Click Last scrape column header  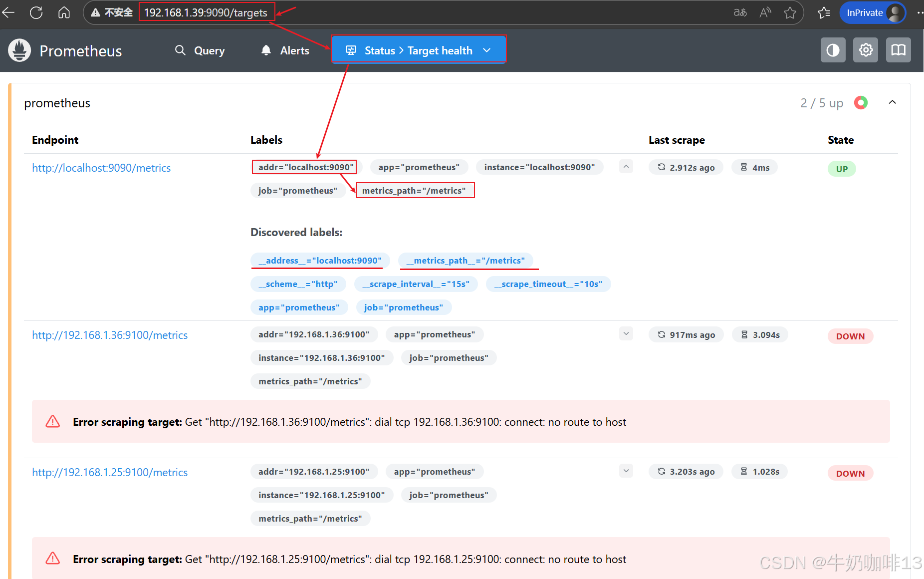(677, 140)
